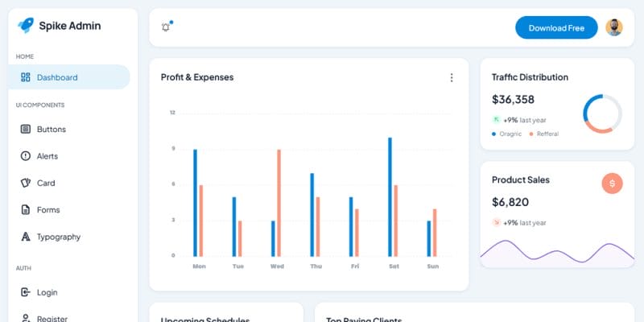This screenshot has width=644, height=322.
Task: Click the Download Free button
Action: click(x=556, y=27)
